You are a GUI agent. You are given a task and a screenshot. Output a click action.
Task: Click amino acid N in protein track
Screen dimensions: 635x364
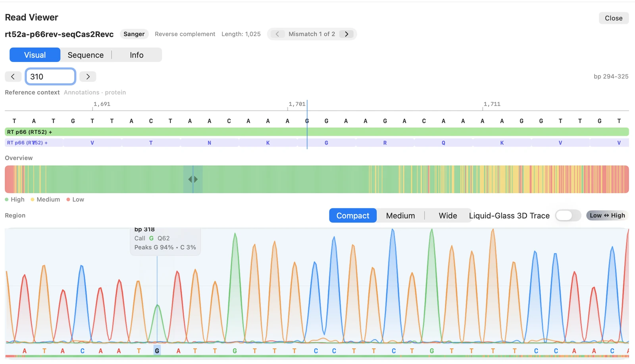(210, 143)
